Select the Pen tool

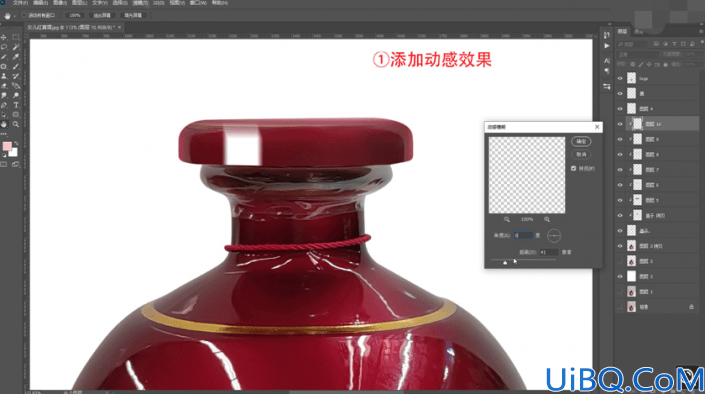4,105
